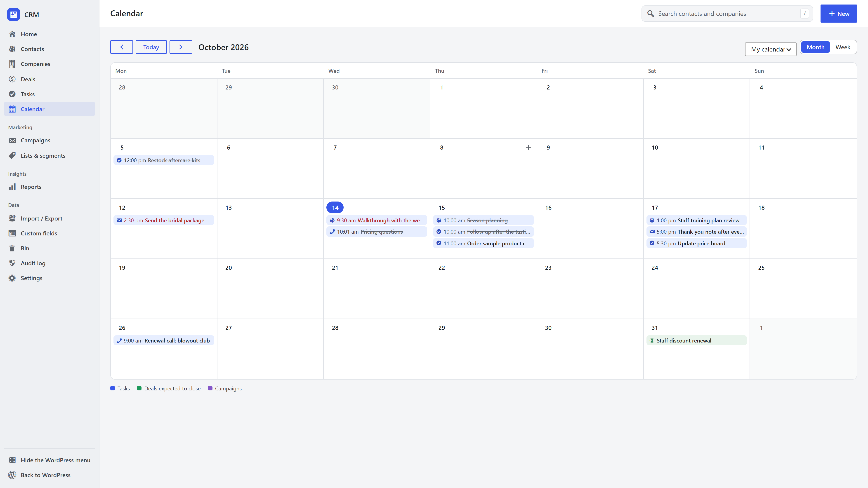The height and width of the screenshot is (488, 868).
Task: Open Renewal call: blowout club event
Action: [x=164, y=340]
